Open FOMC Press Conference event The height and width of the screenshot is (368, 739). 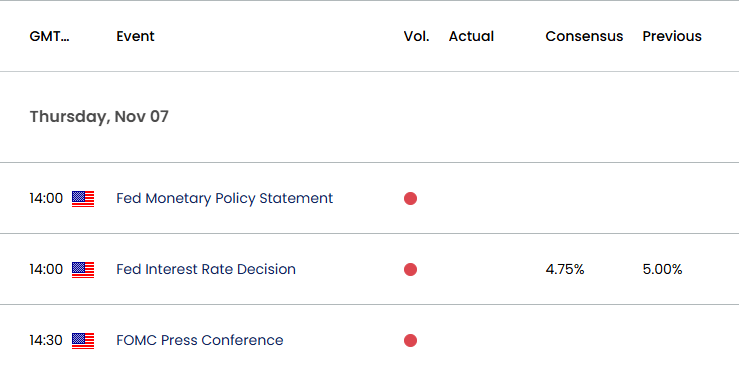200,340
